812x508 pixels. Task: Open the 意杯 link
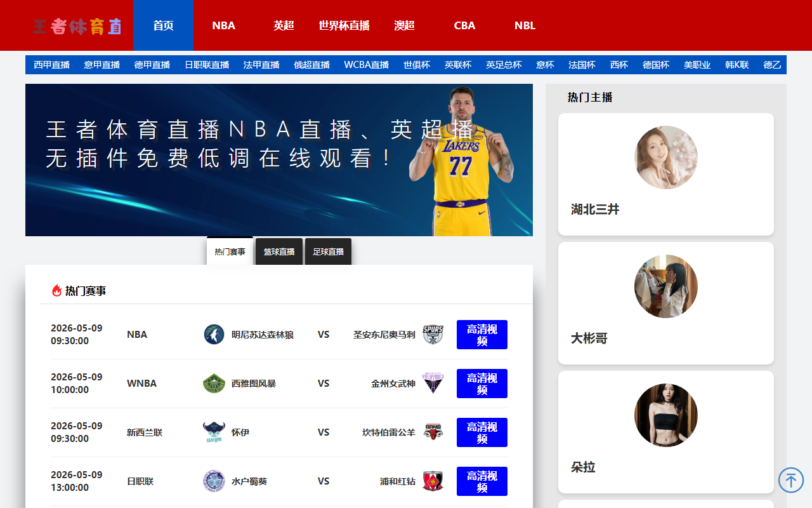[x=545, y=65]
